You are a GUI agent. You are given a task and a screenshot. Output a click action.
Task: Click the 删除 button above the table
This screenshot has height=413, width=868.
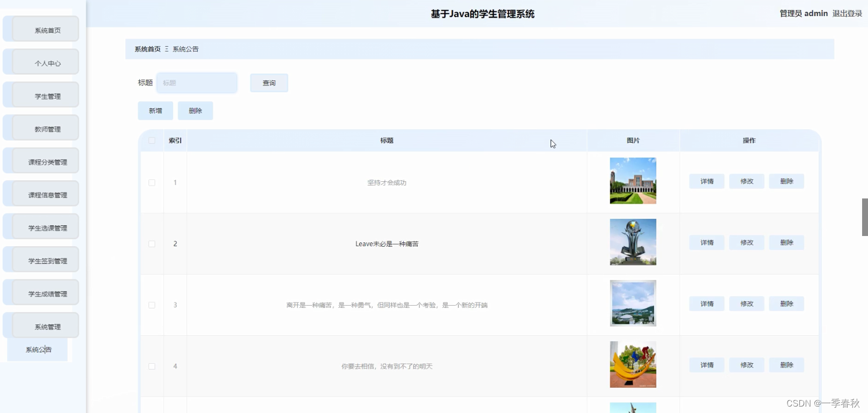tap(195, 110)
